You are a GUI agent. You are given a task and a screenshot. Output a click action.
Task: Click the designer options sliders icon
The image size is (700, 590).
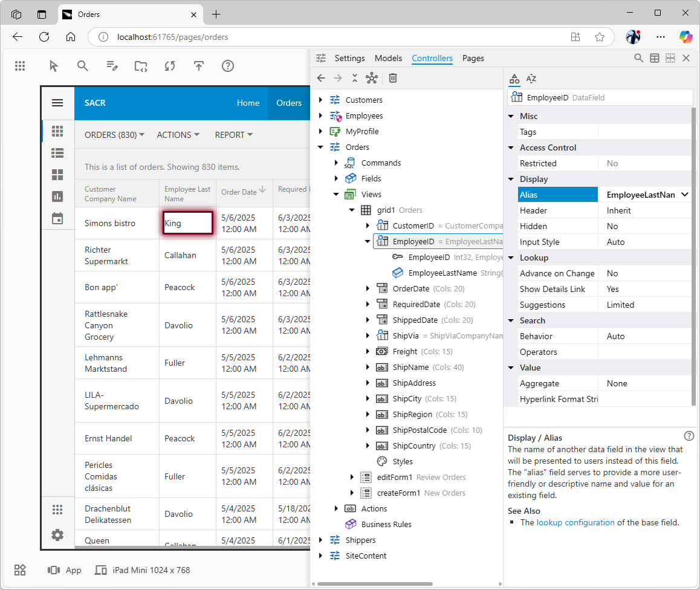point(321,58)
